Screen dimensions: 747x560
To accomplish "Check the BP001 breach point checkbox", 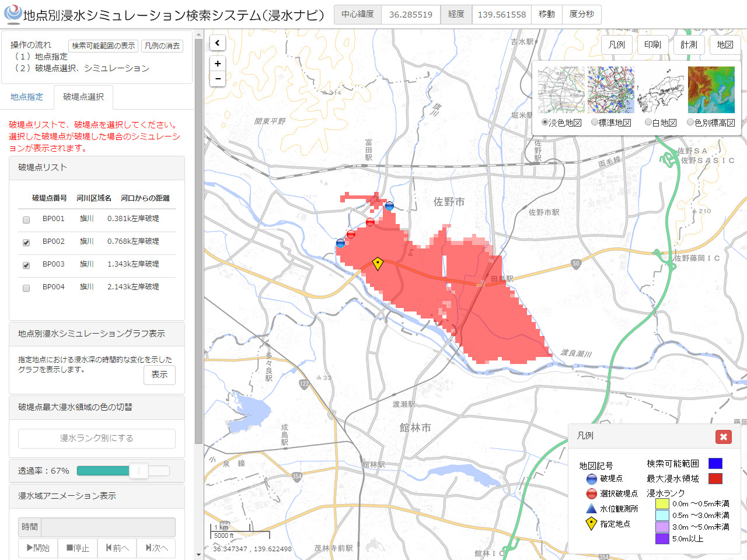I will [x=26, y=220].
